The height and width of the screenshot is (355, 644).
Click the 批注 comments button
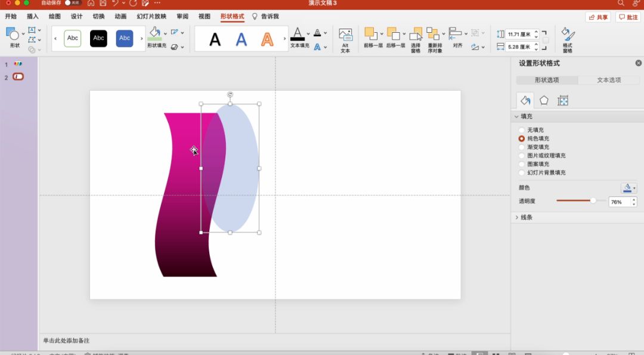pos(628,17)
